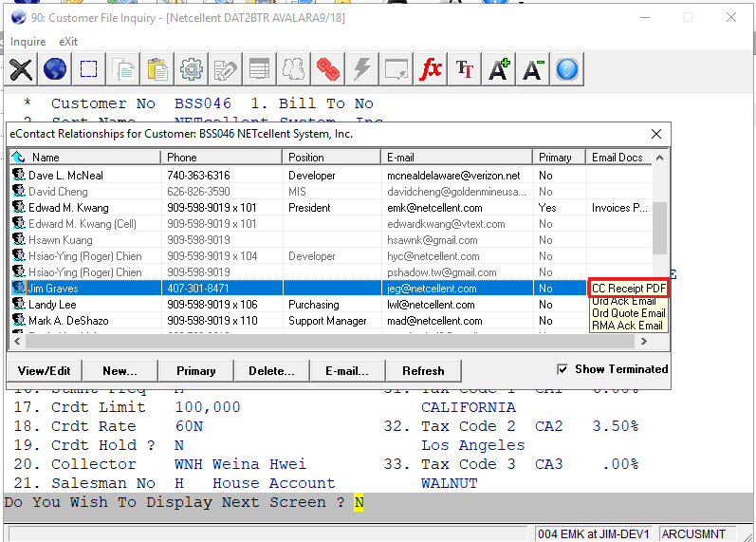Open the eXit menu

[68, 42]
